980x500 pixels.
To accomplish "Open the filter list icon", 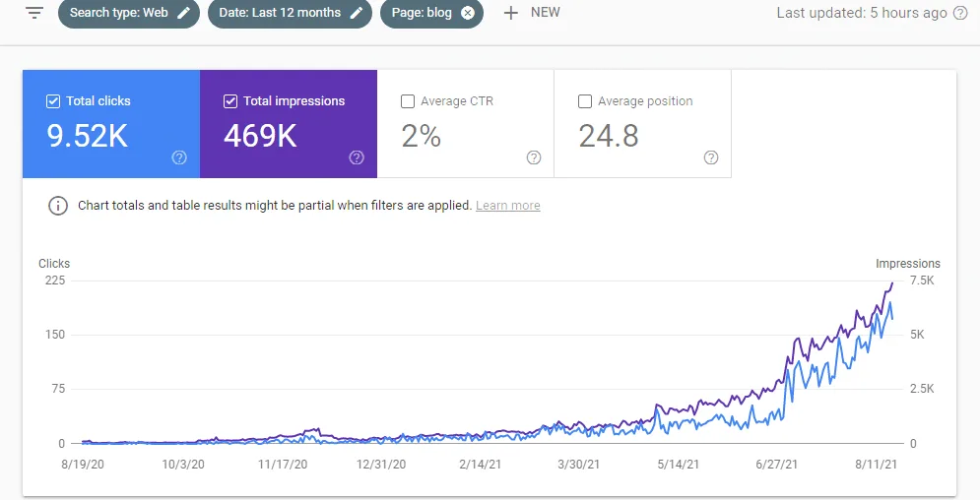I will point(34,13).
